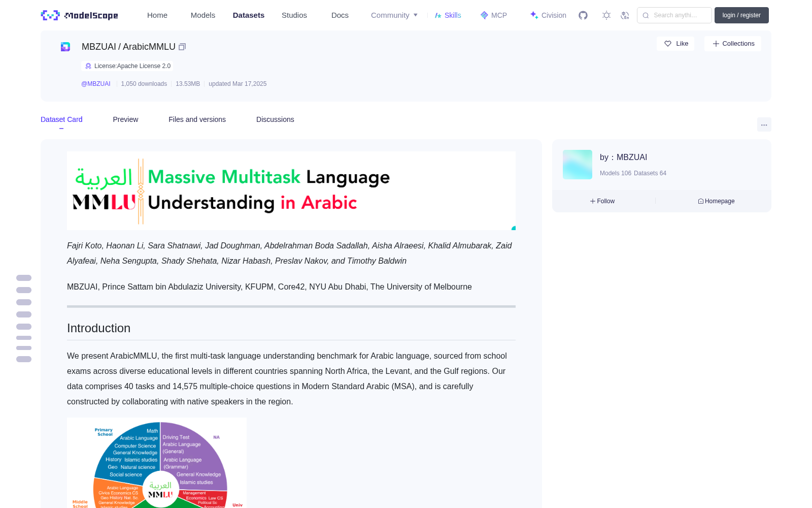Click the 'by：MBZUAI' organization name
Screen dimensions: 812x508
click(624, 157)
